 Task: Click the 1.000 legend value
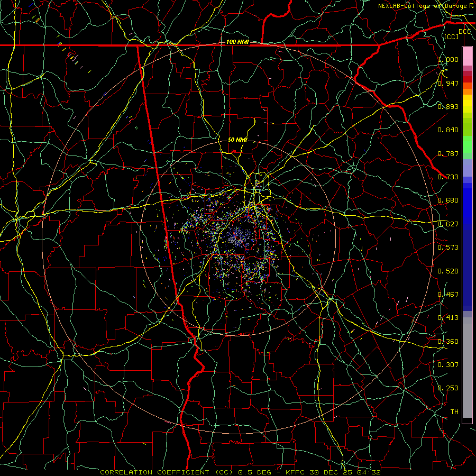coord(448,59)
